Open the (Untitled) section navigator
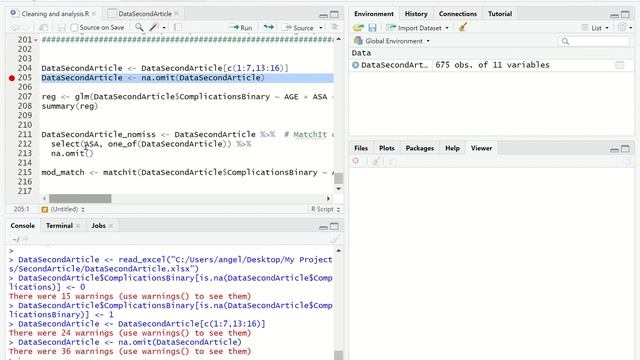The image size is (640, 360). point(63,209)
